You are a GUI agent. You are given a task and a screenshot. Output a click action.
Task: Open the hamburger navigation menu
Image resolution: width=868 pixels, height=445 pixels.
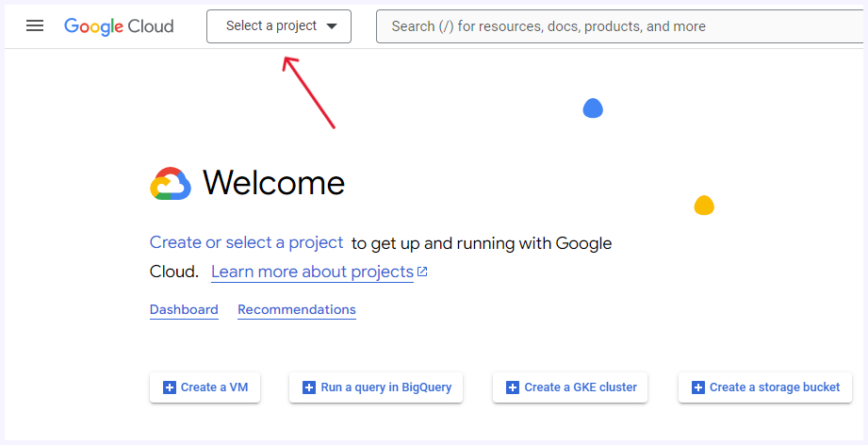click(x=35, y=25)
